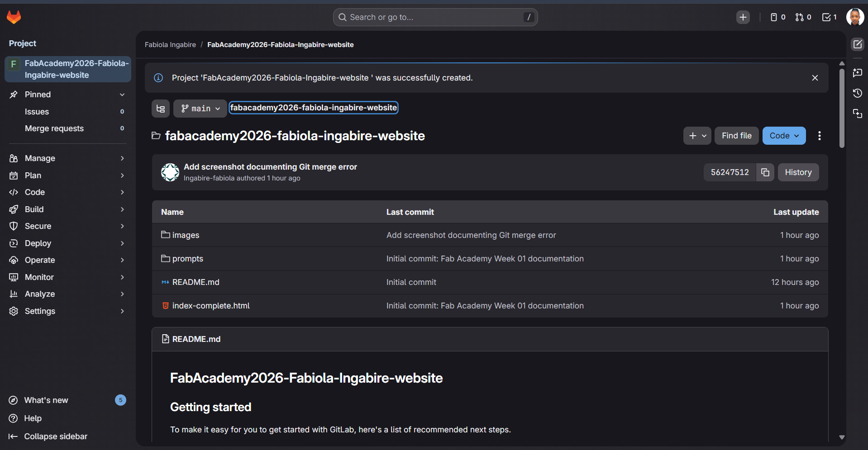The width and height of the screenshot is (868, 450).
Task: Click the bold project name breadcrumb
Action: tap(281, 45)
